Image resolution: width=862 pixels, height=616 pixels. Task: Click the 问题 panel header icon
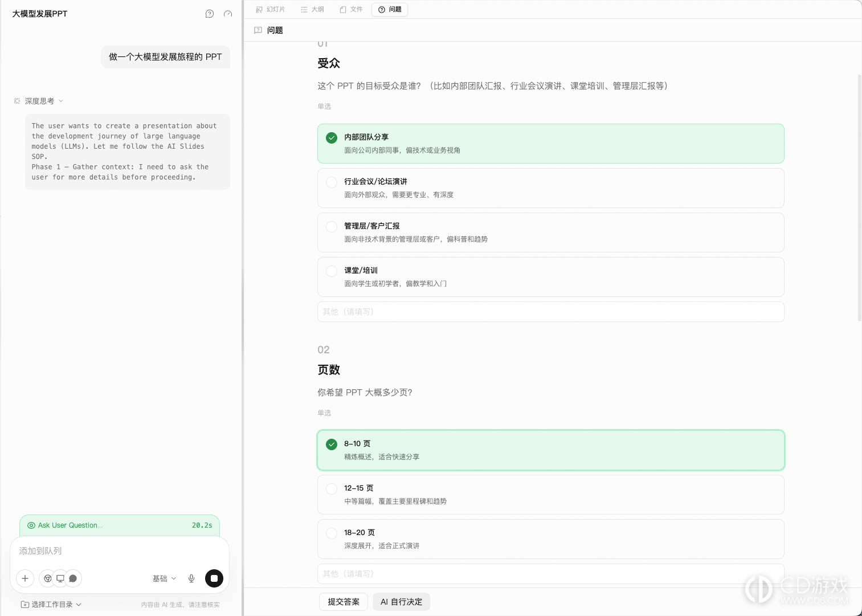click(x=258, y=30)
